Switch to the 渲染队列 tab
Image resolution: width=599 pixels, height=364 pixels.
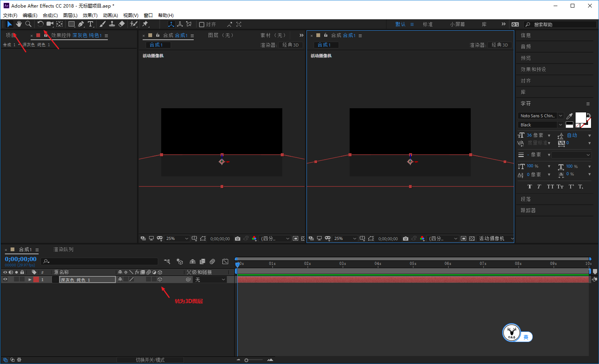pos(64,250)
